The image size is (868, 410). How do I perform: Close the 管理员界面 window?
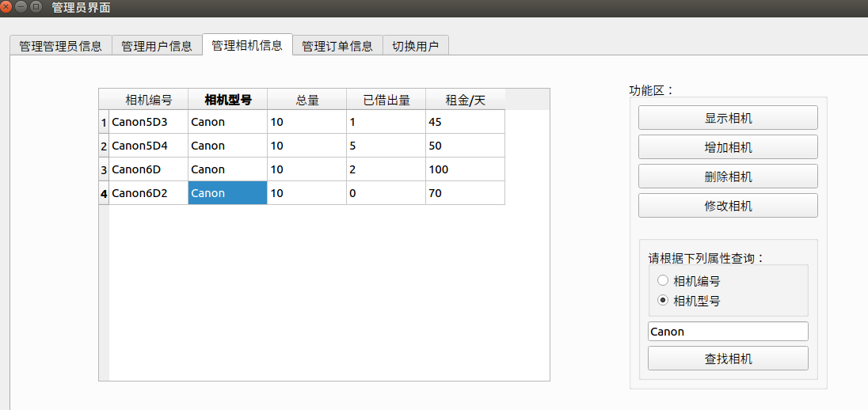(6, 7)
